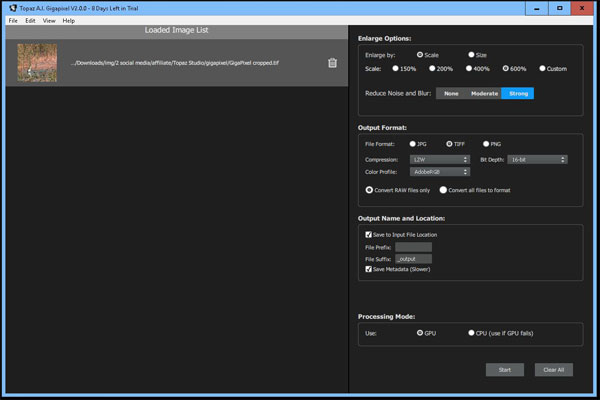Open the View menu
The image size is (600, 400).
coord(49,20)
